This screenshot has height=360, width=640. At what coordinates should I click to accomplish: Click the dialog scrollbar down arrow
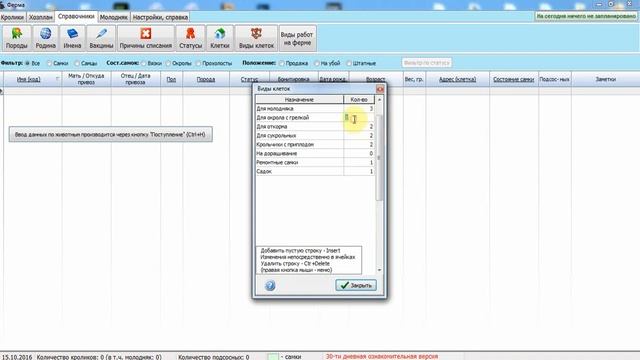[x=380, y=270]
